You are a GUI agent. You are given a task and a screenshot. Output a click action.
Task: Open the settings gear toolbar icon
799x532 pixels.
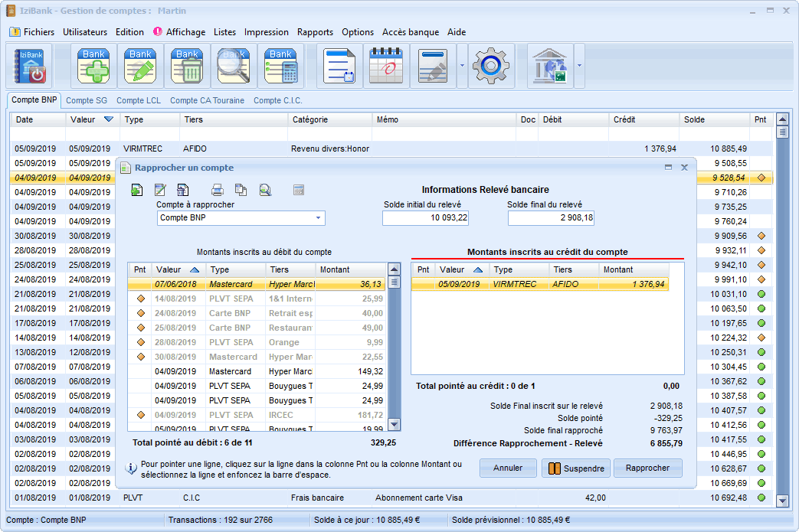point(491,67)
